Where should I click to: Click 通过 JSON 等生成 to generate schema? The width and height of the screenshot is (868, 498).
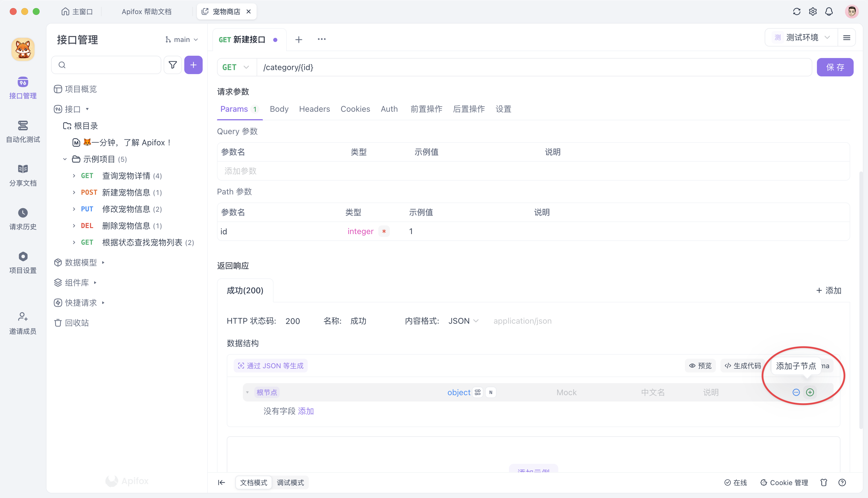pyautogui.click(x=270, y=365)
